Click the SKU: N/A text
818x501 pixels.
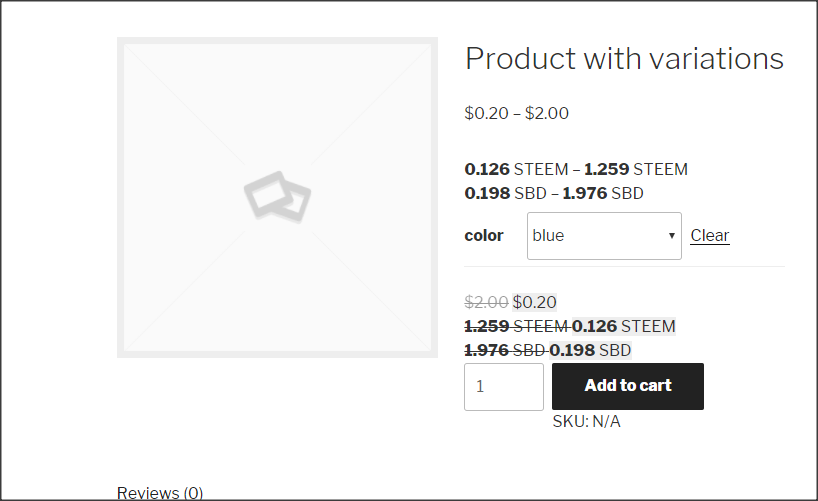[x=586, y=422]
